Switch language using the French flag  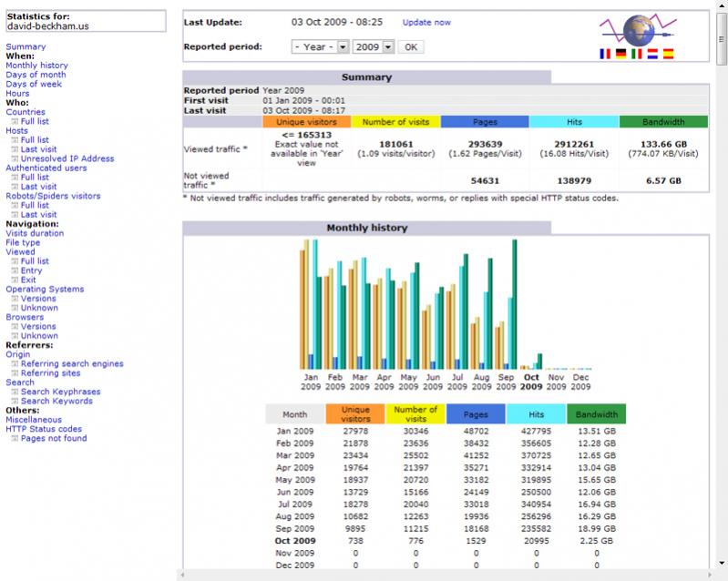click(606, 55)
